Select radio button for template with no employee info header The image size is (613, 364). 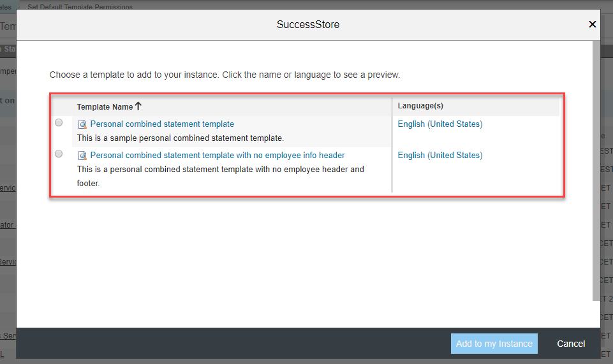[59, 154]
